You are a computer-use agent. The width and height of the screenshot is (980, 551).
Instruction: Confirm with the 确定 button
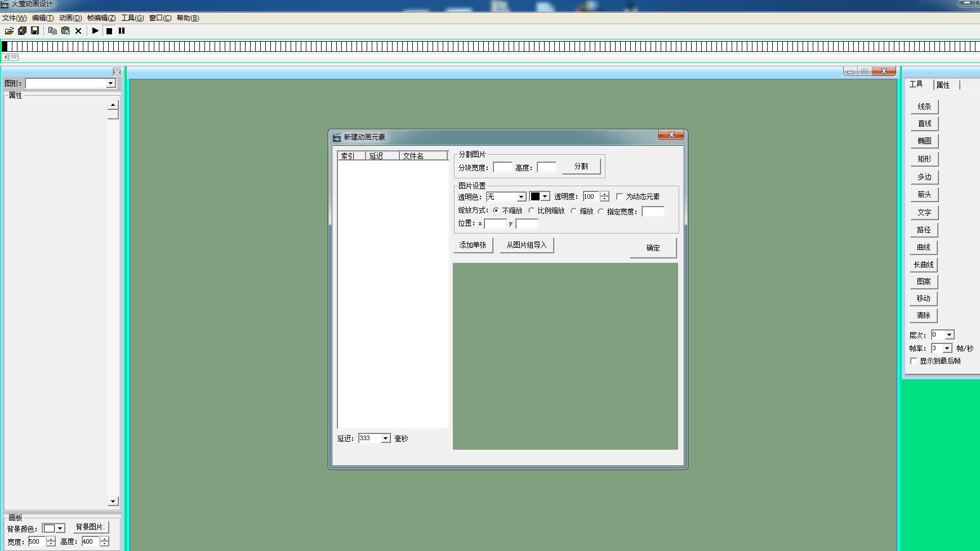click(x=653, y=248)
